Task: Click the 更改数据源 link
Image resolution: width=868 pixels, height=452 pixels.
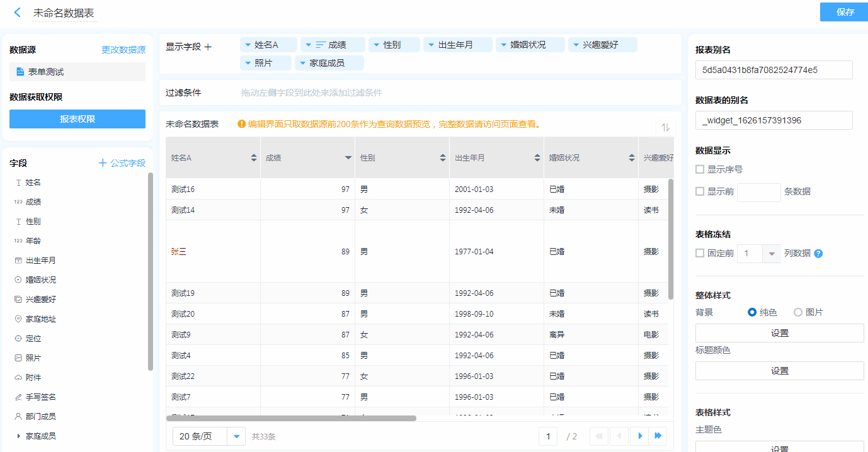Action: point(123,50)
